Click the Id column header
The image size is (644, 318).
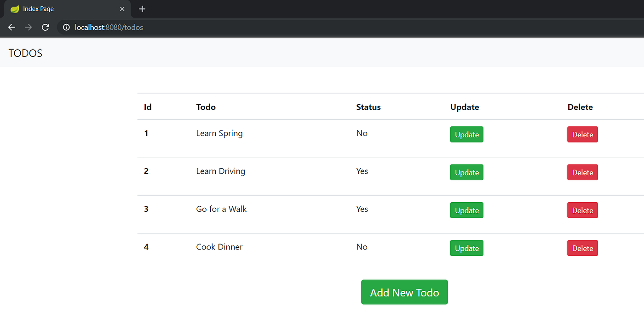point(148,107)
